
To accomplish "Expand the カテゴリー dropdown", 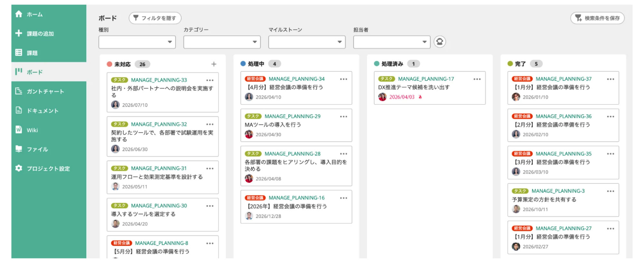I will tap(222, 42).
